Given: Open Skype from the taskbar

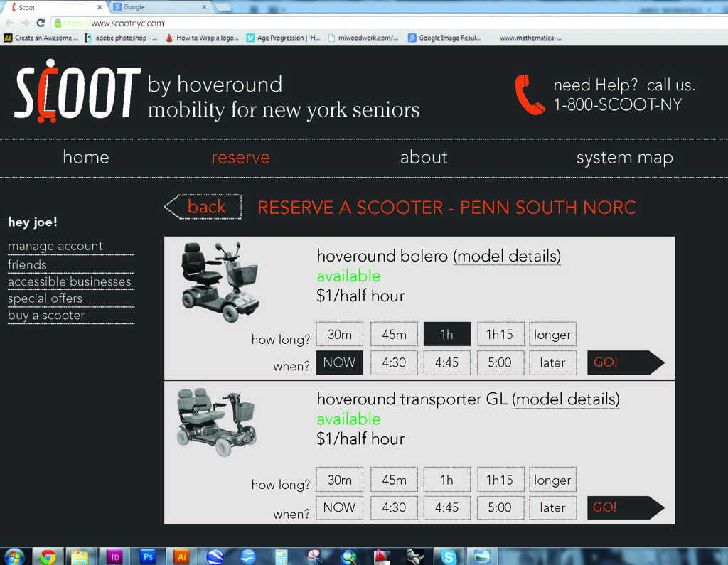Looking at the screenshot, I should click(449, 556).
